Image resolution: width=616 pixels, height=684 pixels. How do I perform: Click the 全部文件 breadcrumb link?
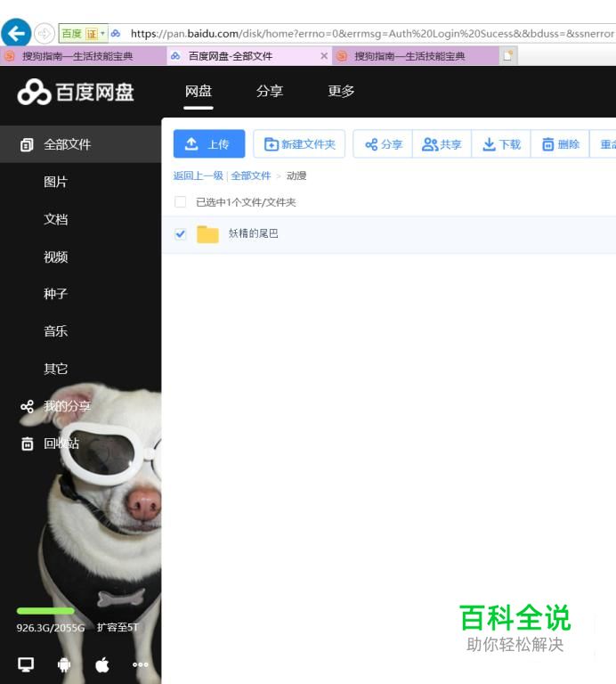[x=251, y=175]
